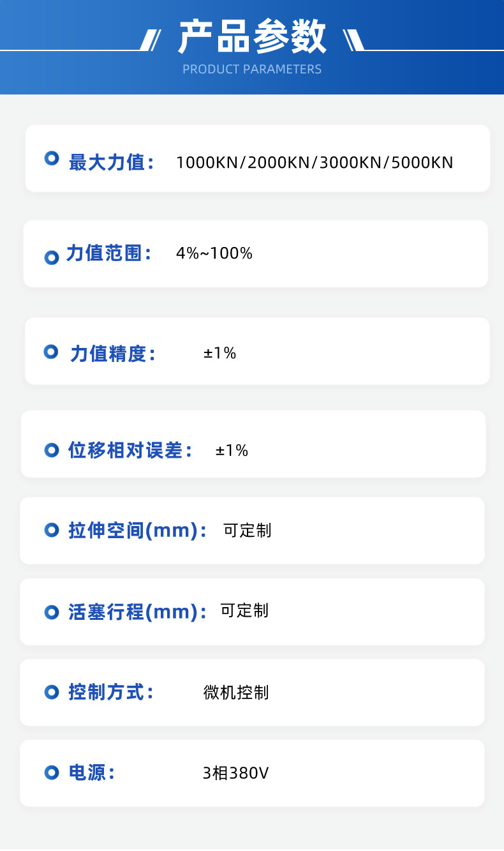
Task: Click the ring bullet beside 位移相对误差
Action: coord(52,450)
